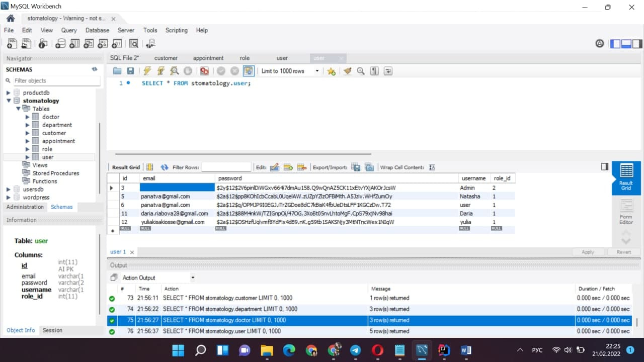Open a script file in editor
This screenshot has width=644, height=362.
pyautogui.click(x=117, y=71)
